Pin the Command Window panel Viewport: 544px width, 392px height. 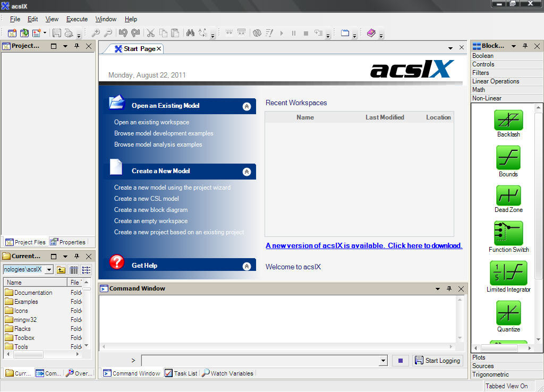coord(449,288)
